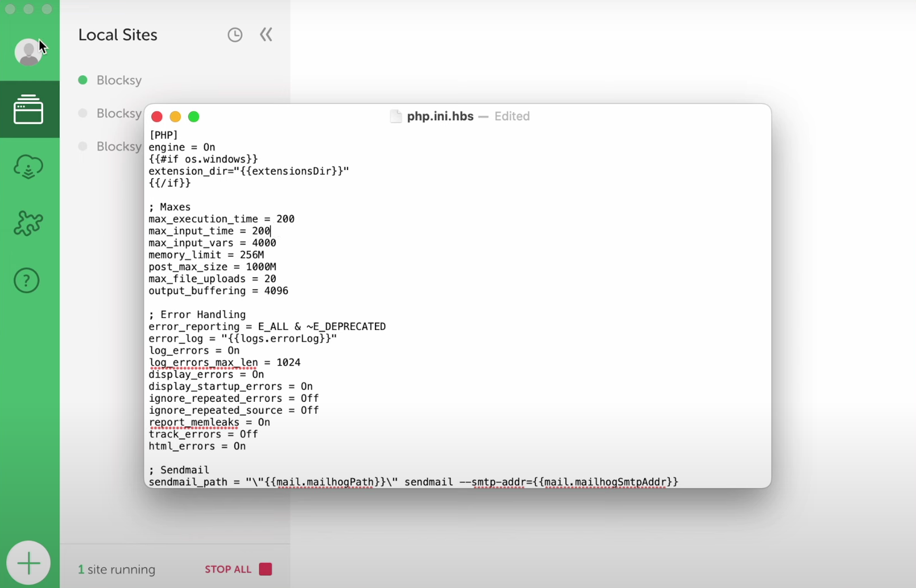Click the ignore_repeated_errors = Off line
Image resolution: width=916 pixels, height=588 pixels.
pyautogui.click(x=234, y=398)
